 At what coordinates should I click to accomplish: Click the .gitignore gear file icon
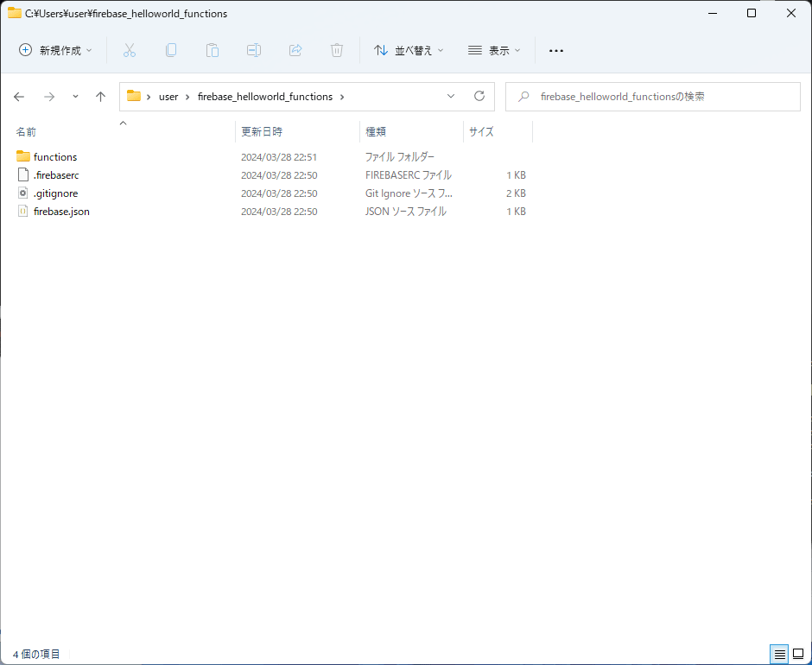(22, 193)
